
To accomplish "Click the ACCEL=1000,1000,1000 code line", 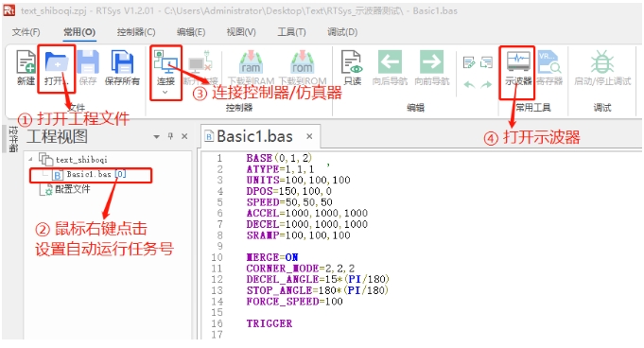I will pyautogui.click(x=306, y=213).
